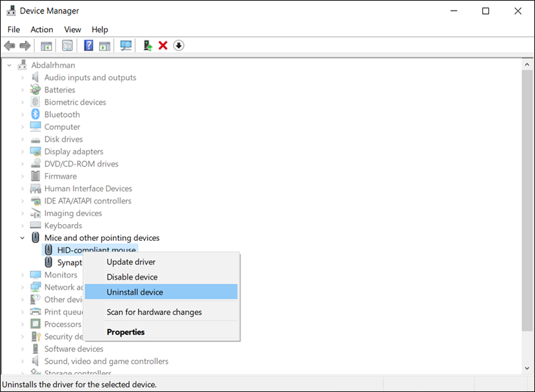
Task: Click the Human Interface Devices icon
Action: (x=35, y=189)
